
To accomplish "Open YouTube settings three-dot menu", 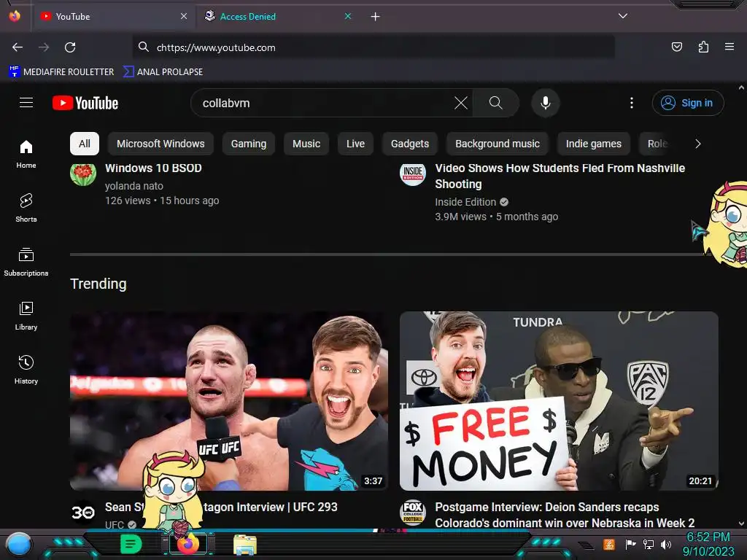I will tap(632, 103).
